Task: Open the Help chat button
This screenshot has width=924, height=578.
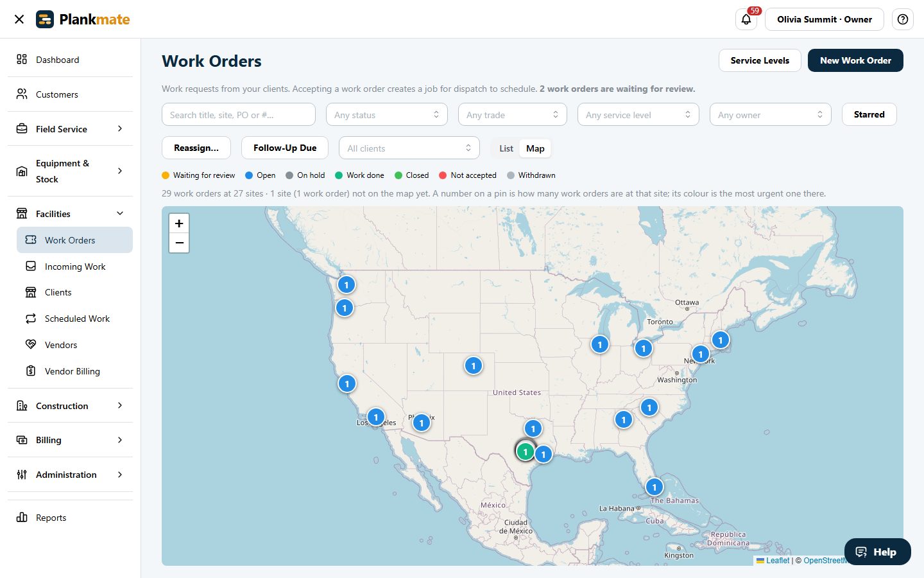Action: coord(877,552)
